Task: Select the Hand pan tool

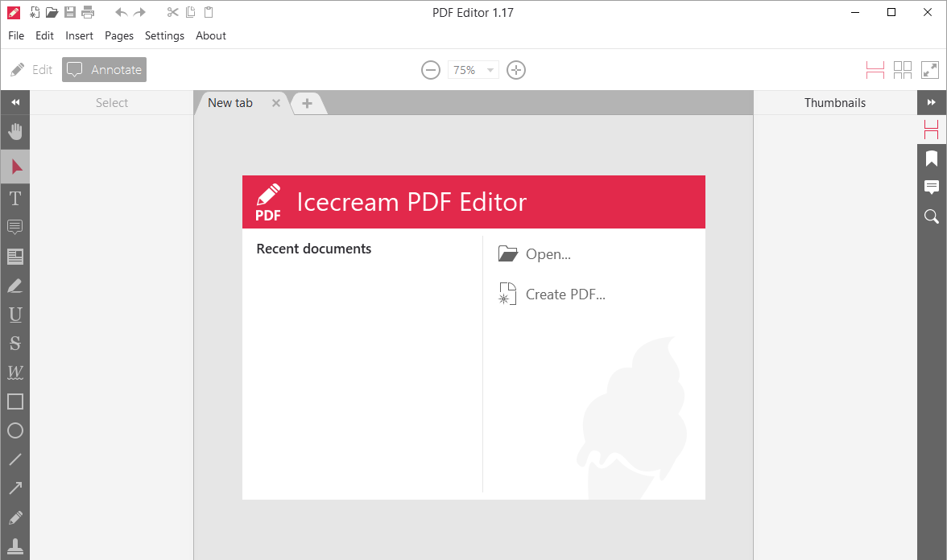Action: (x=15, y=132)
